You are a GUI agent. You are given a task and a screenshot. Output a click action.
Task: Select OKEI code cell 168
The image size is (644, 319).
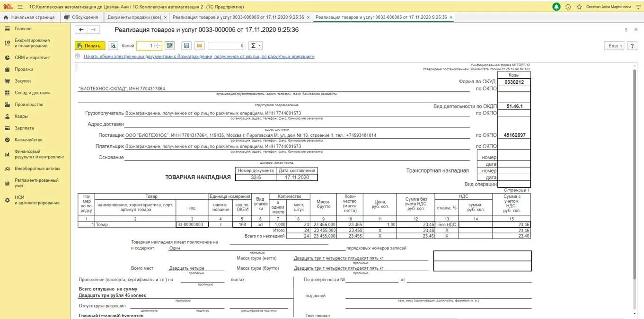[x=242, y=225]
